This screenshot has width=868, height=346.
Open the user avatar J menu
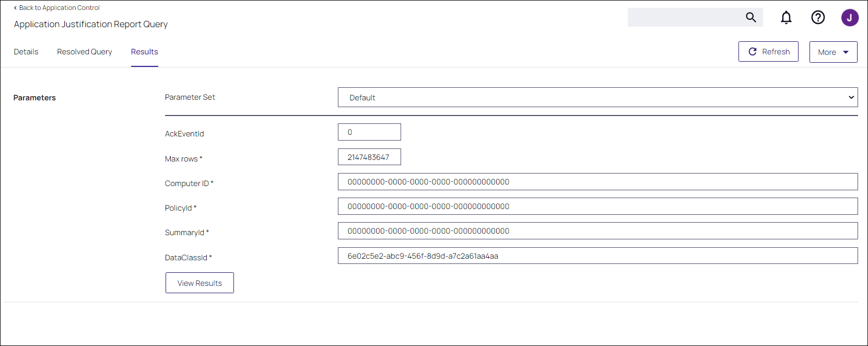click(850, 17)
